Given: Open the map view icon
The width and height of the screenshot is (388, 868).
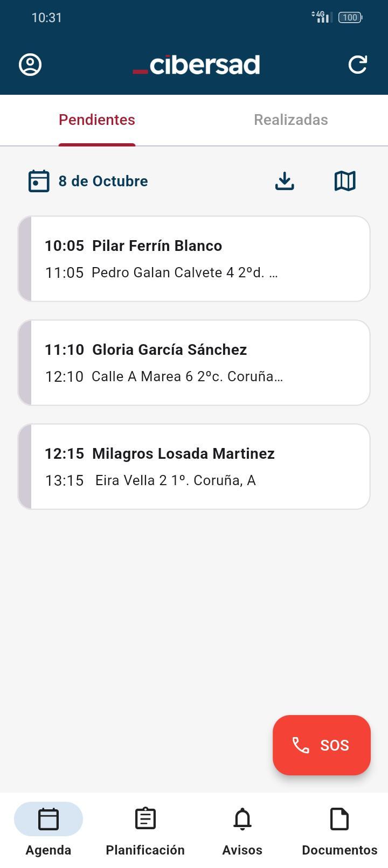Looking at the screenshot, I should (345, 181).
